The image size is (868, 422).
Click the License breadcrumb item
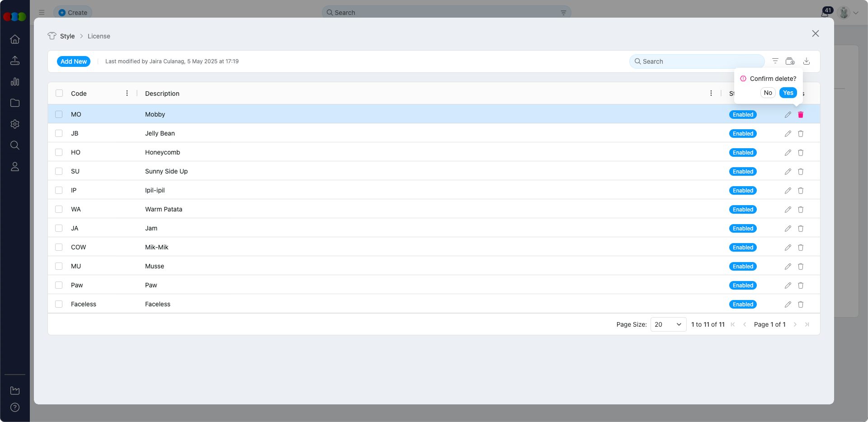click(99, 36)
